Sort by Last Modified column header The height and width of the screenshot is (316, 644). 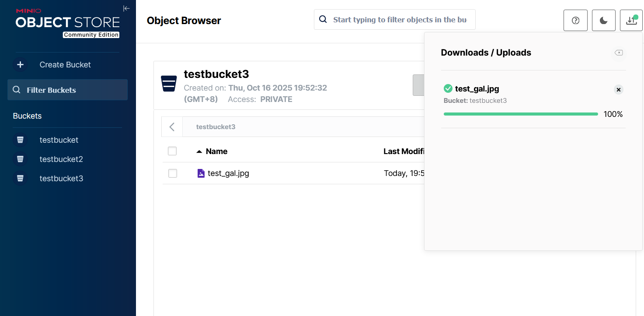click(403, 151)
